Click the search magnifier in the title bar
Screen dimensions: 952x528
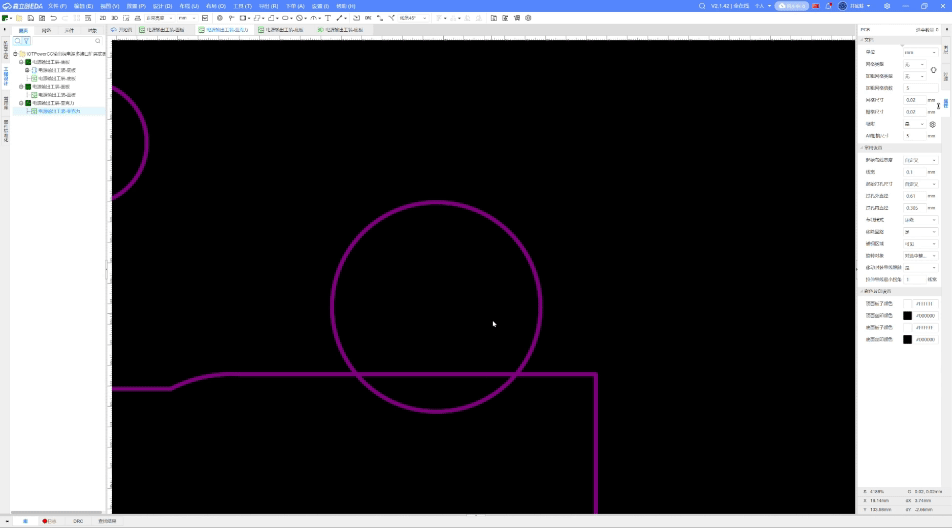click(x=702, y=6)
